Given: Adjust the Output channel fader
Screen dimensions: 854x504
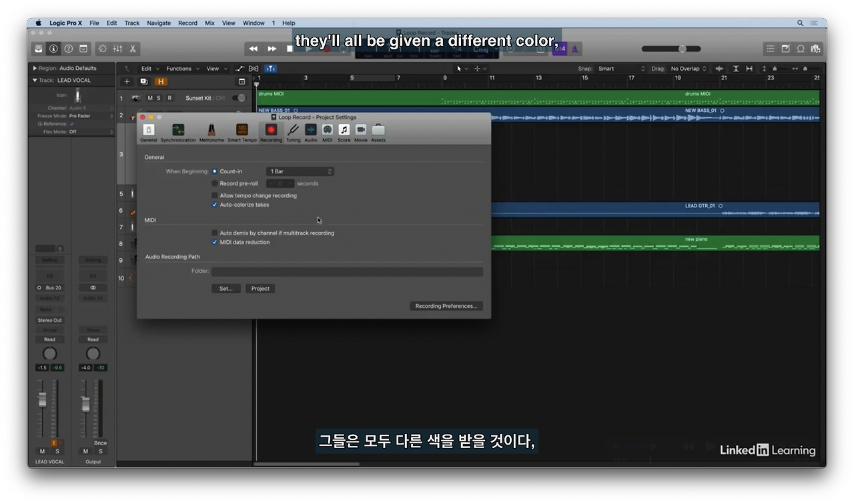Looking at the screenshot, I should click(85, 403).
